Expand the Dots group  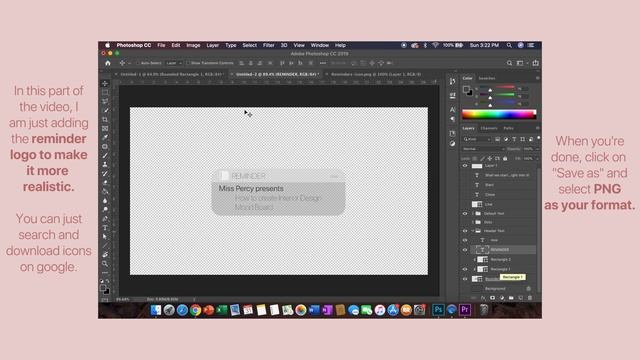[473, 222]
